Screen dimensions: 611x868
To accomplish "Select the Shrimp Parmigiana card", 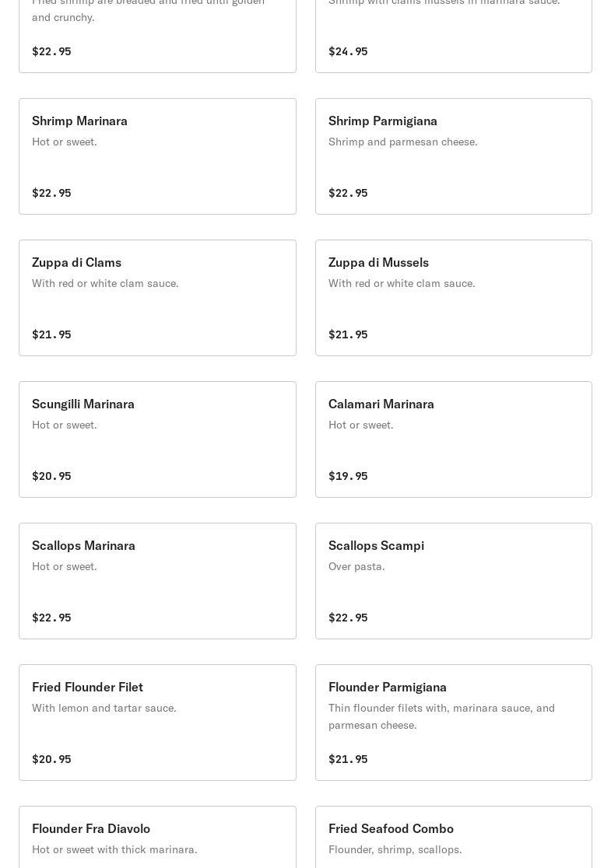I will 454,156.
